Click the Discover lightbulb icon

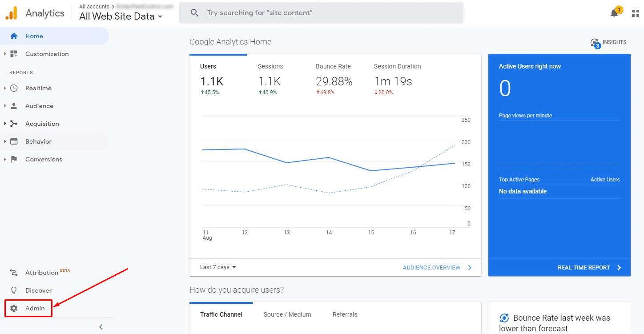pos(14,290)
